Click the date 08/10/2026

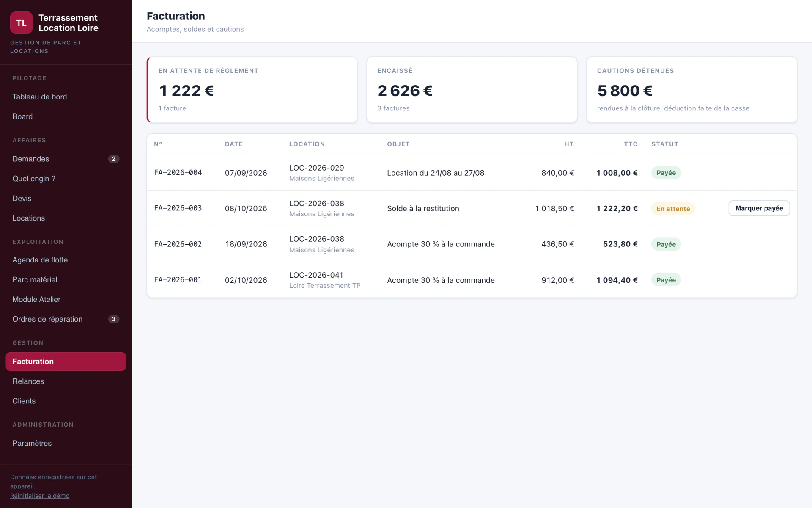(x=246, y=208)
